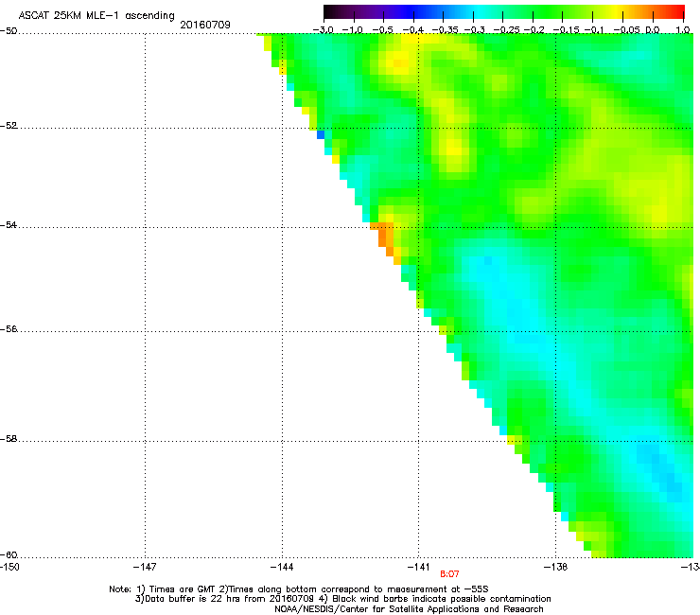Click the -3.0 colorbar tick label
Screen dimensions: 700x615
(324, 29)
